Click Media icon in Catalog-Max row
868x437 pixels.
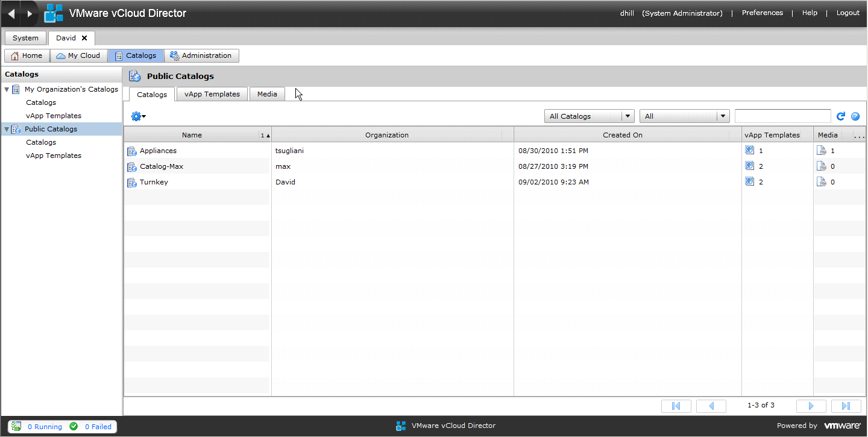[822, 166]
